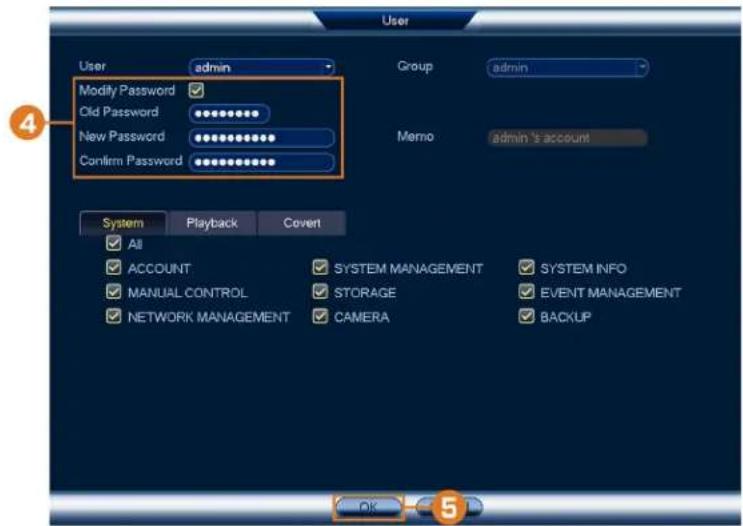Switch to the Playback tab

[212, 223]
